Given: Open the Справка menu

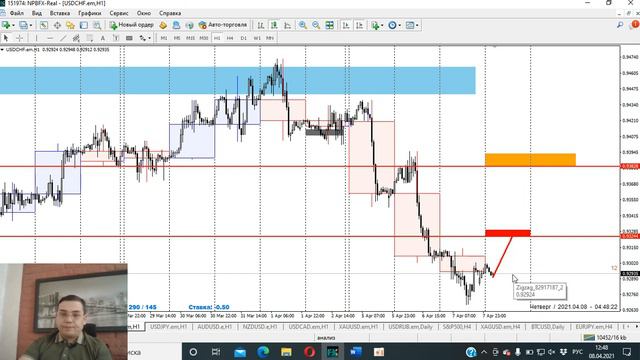Looking at the screenshot, I should click(170, 13).
